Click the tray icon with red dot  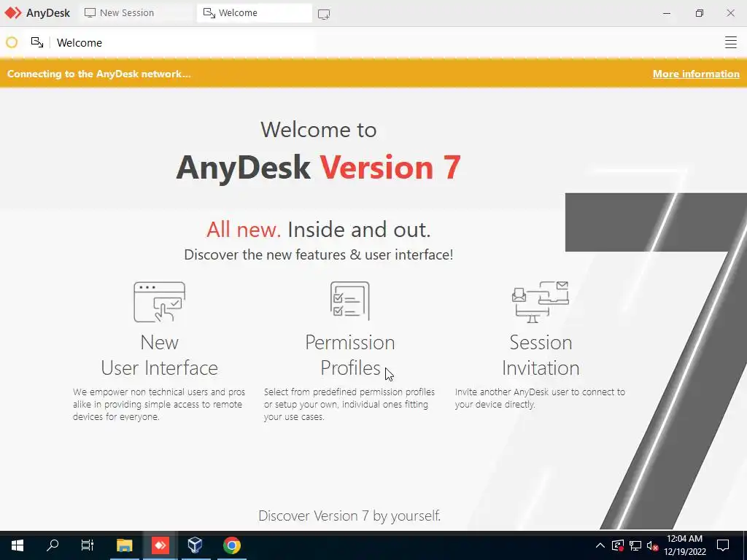click(x=618, y=545)
